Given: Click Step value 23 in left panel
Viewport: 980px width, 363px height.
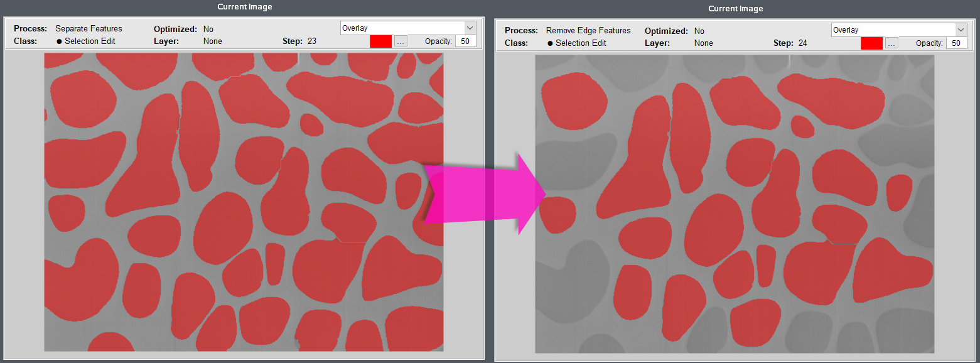Looking at the screenshot, I should [x=312, y=41].
